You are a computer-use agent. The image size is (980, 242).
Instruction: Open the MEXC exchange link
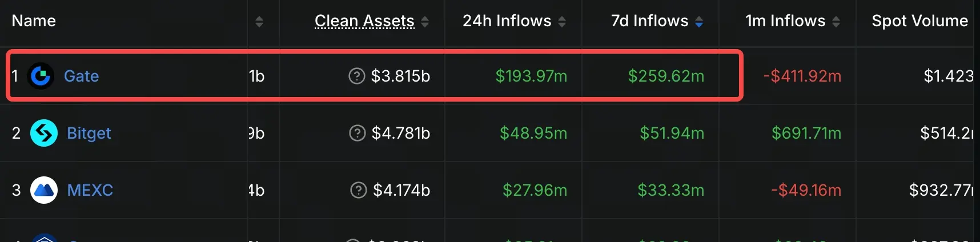(90, 190)
